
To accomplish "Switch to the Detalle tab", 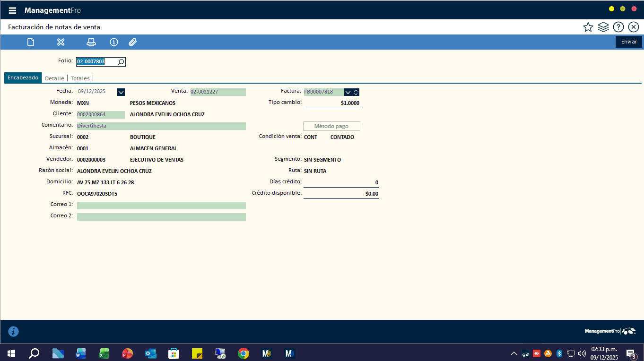I will [x=54, y=78].
